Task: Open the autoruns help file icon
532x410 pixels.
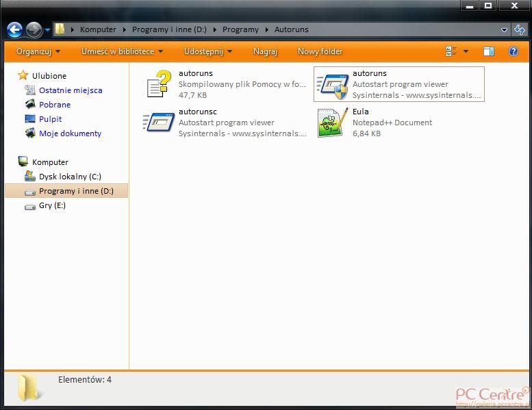Action: pyautogui.click(x=158, y=84)
